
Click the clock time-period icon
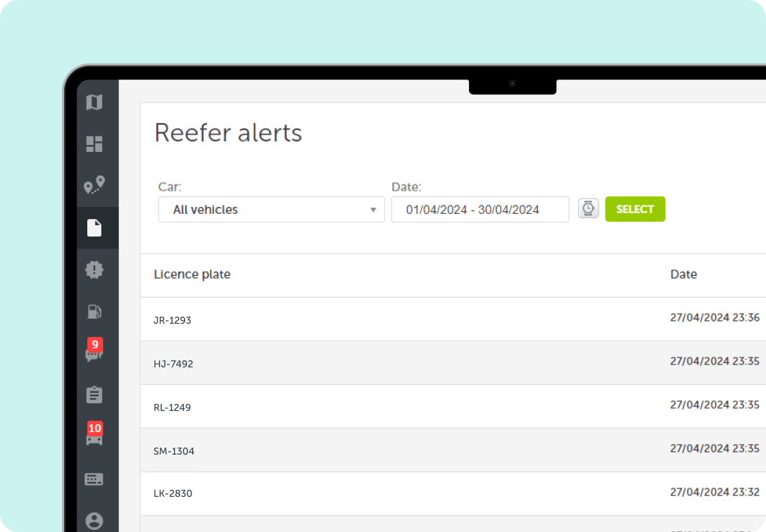(x=588, y=209)
